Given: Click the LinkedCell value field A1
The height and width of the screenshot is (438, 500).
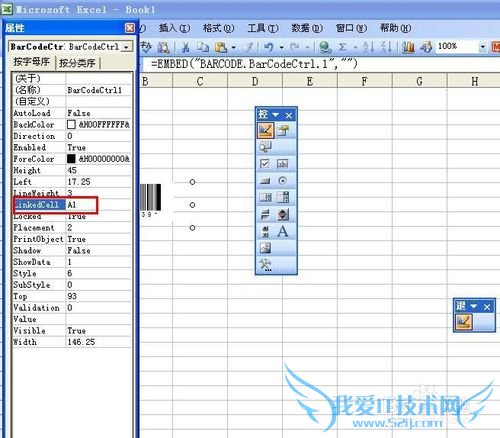Looking at the screenshot, I should (x=99, y=205).
